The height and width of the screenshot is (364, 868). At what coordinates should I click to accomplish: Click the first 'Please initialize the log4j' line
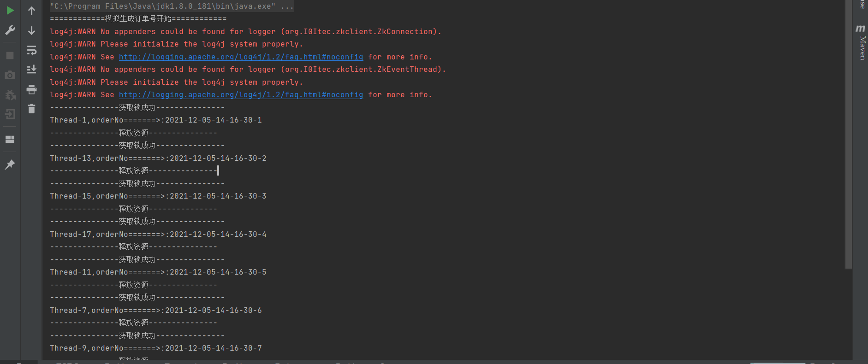[176, 44]
